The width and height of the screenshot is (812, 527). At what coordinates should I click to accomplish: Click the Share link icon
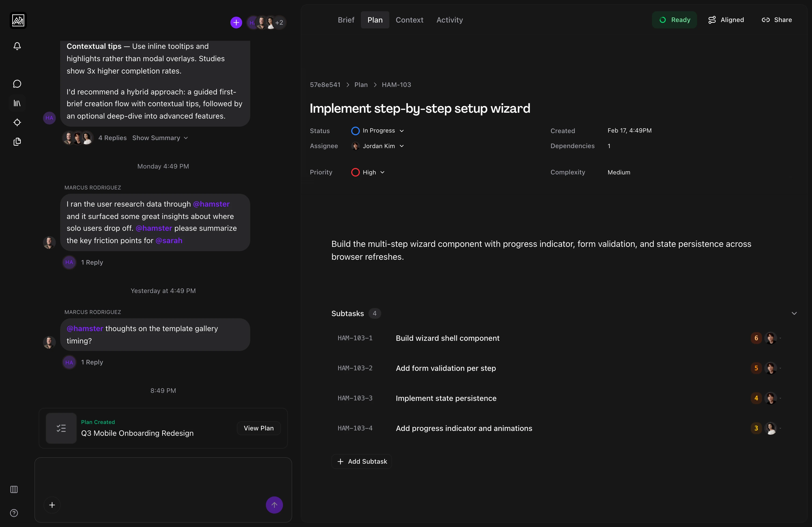tap(766, 20)
